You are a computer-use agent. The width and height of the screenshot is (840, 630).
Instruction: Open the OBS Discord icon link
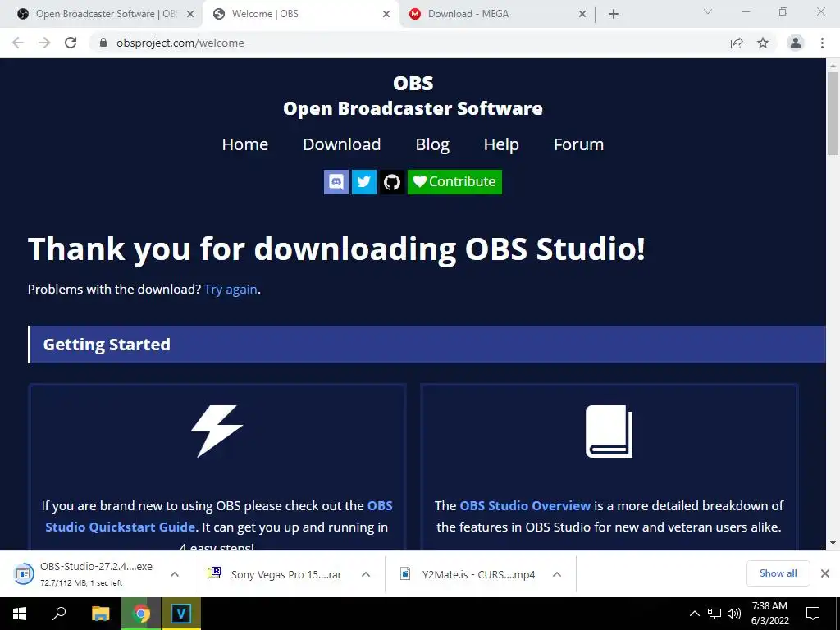pyautogui.click(x=336, y=182)
